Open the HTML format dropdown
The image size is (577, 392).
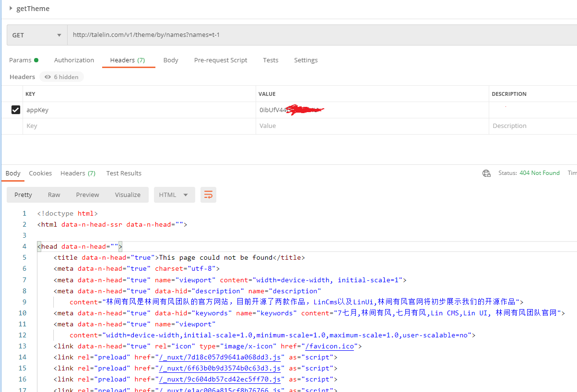[174, 195]
